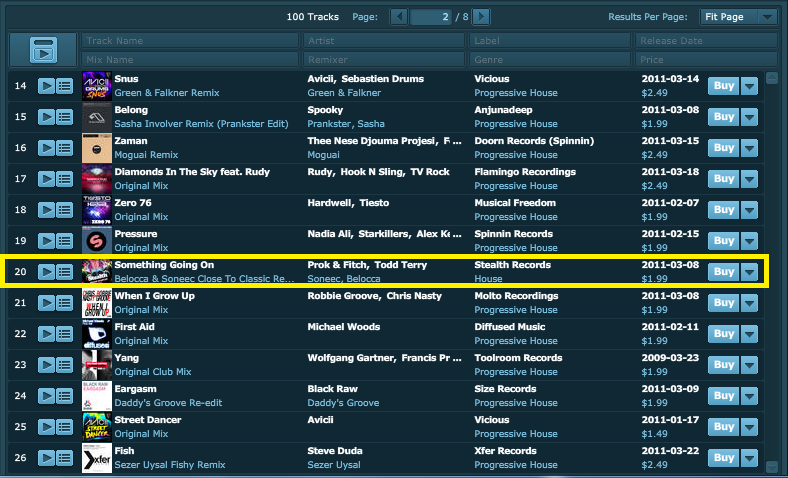Play the track Snus

coord(46,86)
